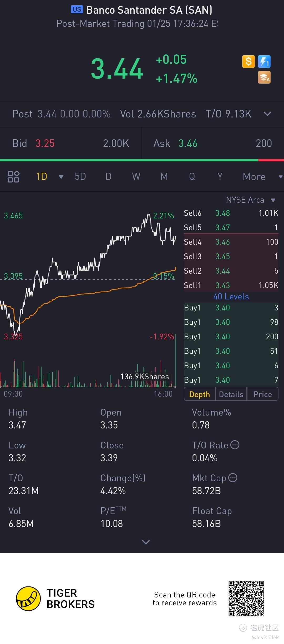
Task: Switch to the Depth tab
Action: [200, 394]
